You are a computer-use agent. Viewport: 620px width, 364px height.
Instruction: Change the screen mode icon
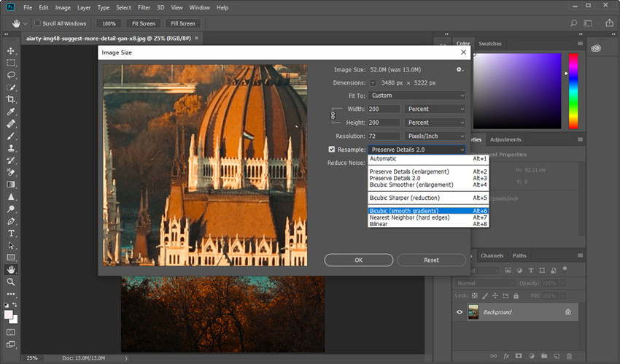[11, 344]
